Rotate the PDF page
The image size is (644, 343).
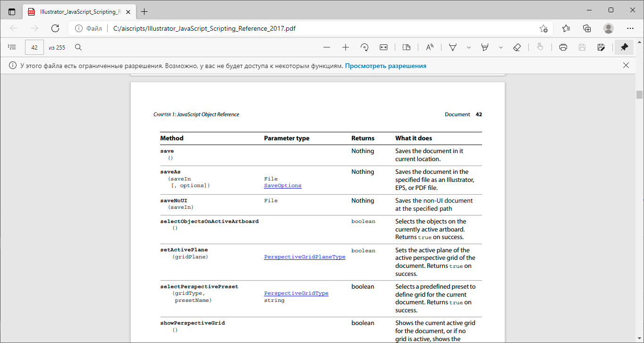click(364, 47)
